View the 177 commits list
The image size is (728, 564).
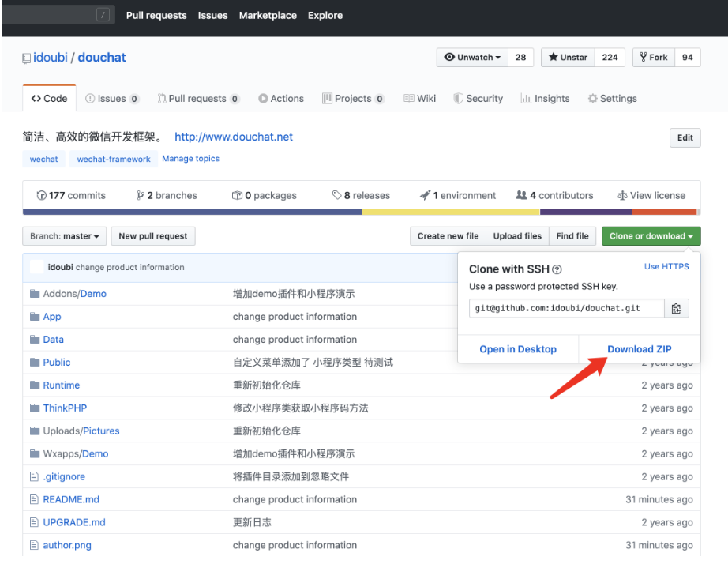(71, 196)
